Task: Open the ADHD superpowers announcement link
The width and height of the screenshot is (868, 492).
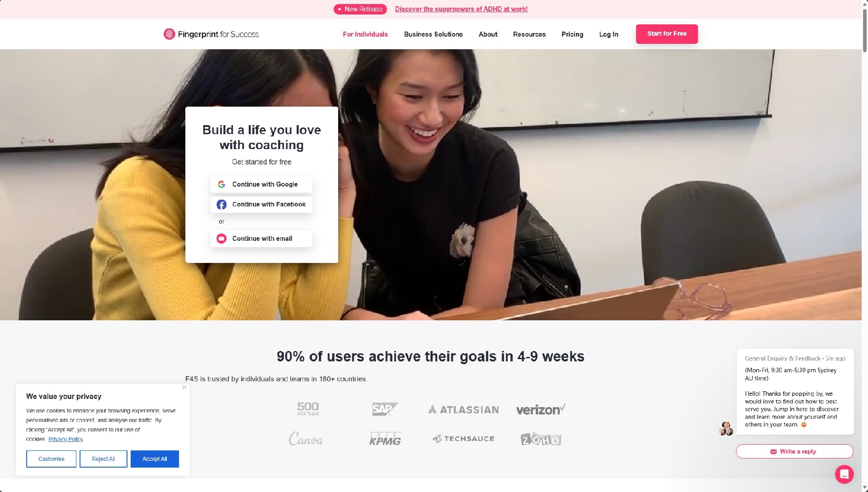Action: 461,9
